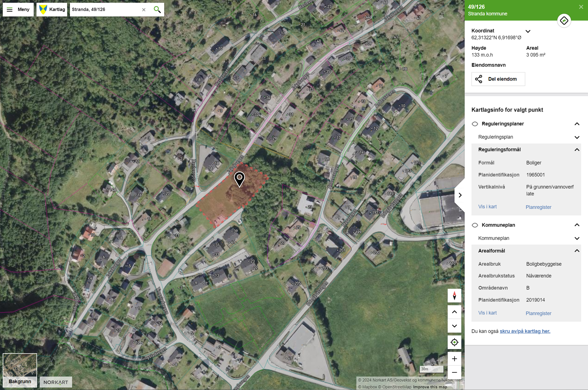Open the Kartlag layers panel
This screenshot has height=390, width=588.
[x=52, y=10]
